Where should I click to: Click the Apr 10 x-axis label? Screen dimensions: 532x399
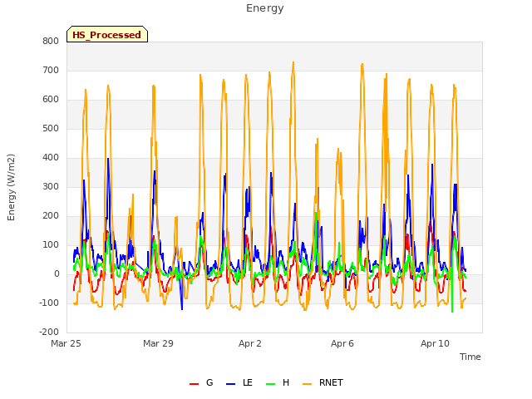pos(435,343)
